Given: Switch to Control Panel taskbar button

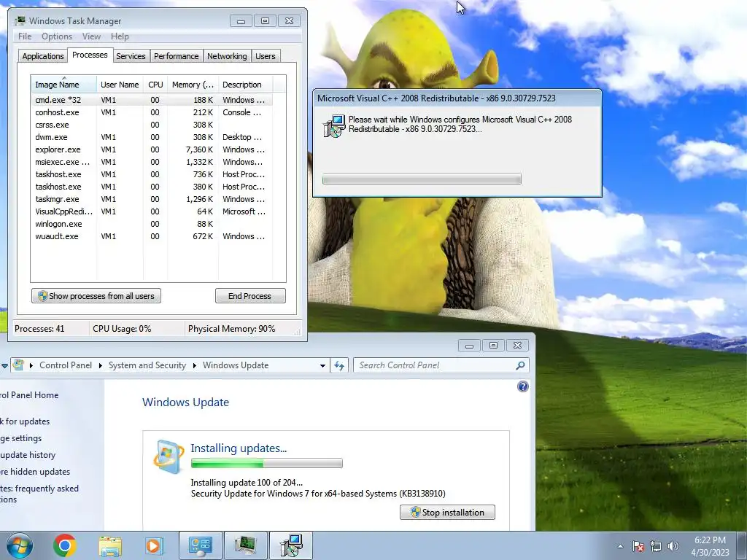Looking at the screenshot, I should (201, 545).
